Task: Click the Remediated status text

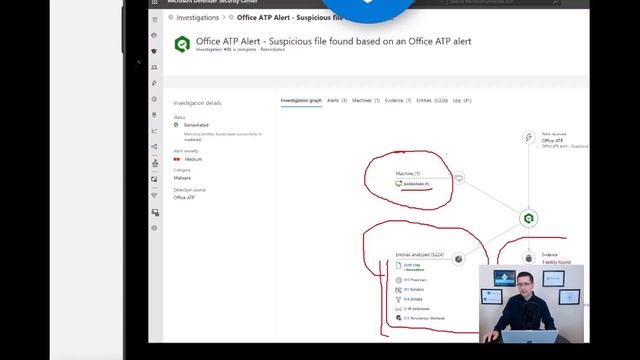Action: tap(196, 125)
